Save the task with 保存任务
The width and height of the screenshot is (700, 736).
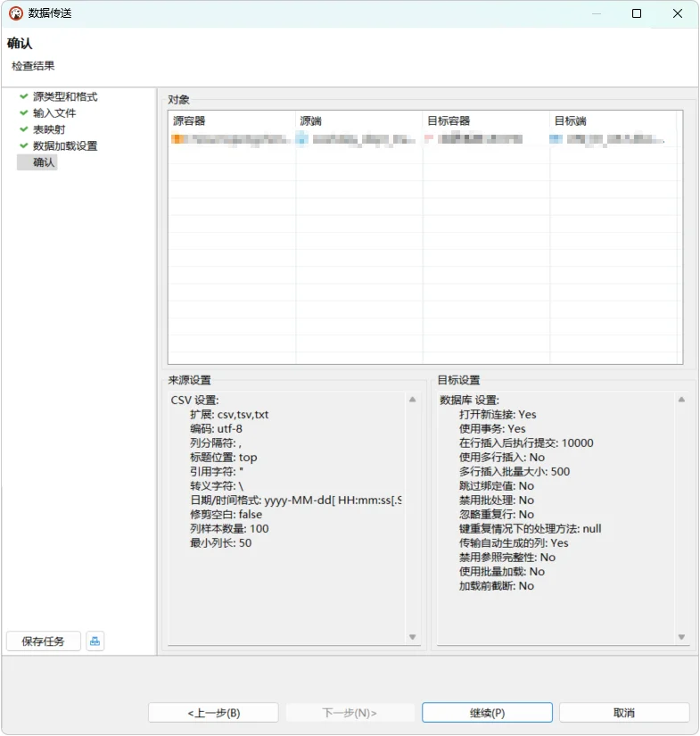(43, 641)
